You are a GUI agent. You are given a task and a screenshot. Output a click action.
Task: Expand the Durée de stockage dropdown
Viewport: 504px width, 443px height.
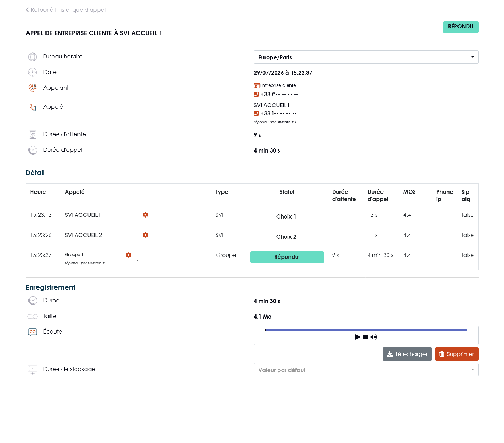click(x=366, y=370)
